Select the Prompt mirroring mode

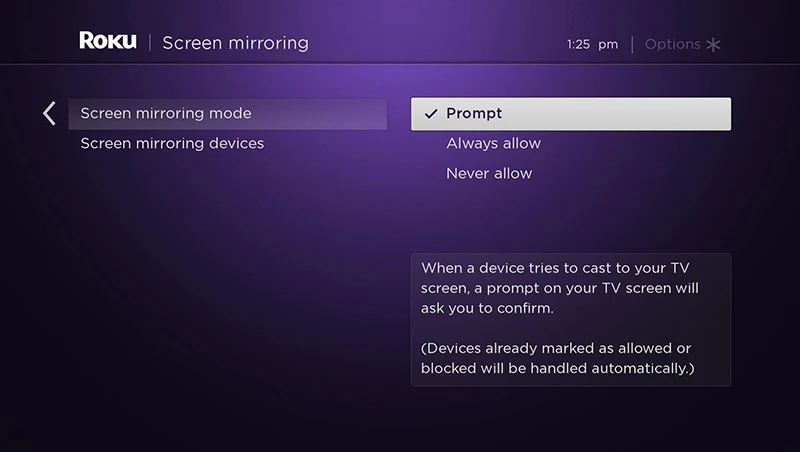tap(474, 114)
